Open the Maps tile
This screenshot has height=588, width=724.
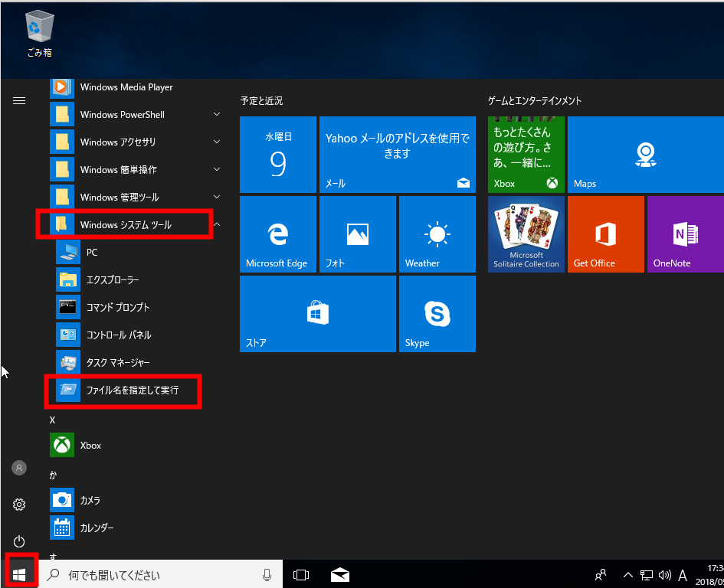646,155
